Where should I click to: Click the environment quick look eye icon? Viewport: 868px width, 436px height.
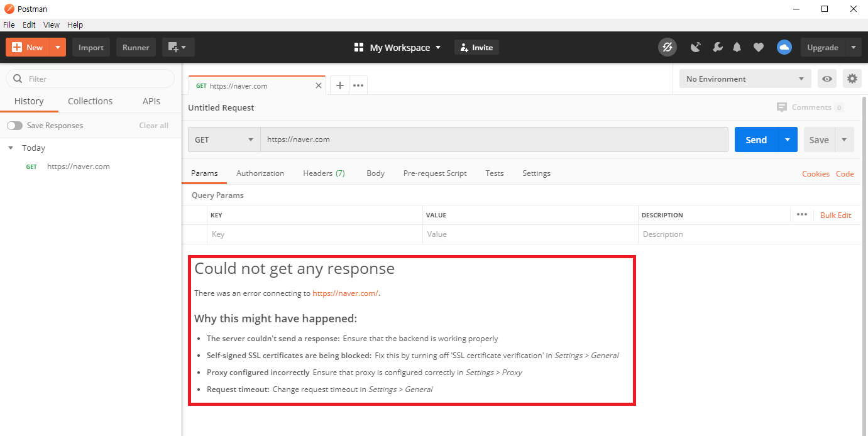(827, 79)
